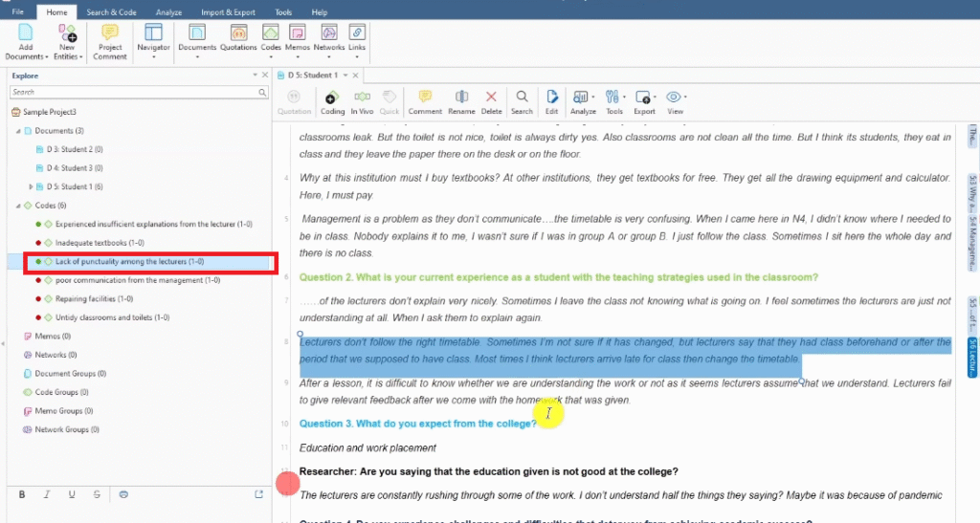
Task: Toggle italic formatting in comment editor
Action: pyautogui.click(x=47, y=494)
